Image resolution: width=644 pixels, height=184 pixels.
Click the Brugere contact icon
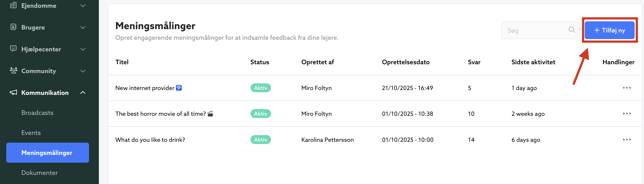[14, 27]
